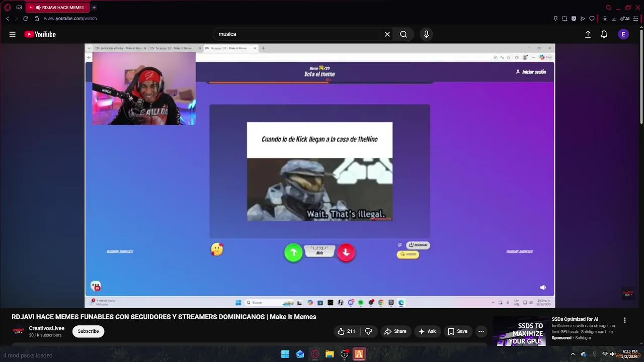Viewport: 644px width, 362px height.
Task: Launch the Opera AI assistant
Action: point(626,19)
